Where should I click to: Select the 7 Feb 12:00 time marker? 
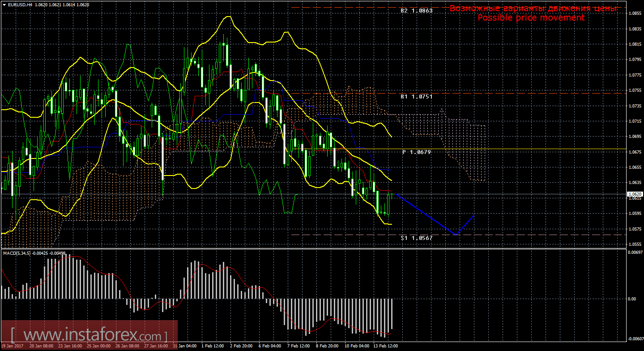click(x=299, y=346)
